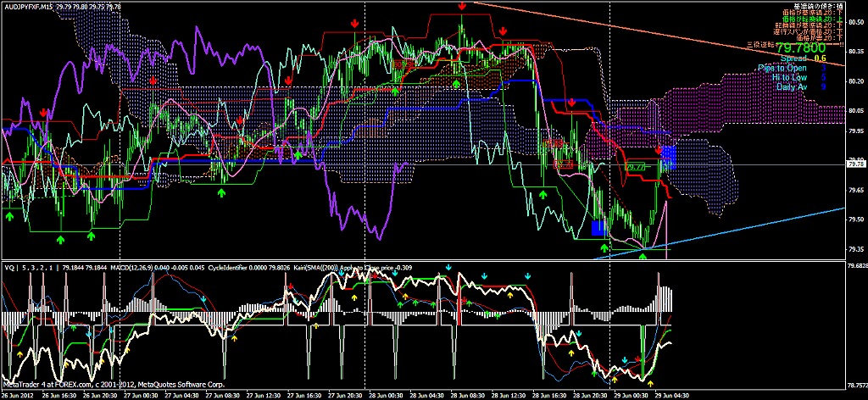Click the rightmost green up arrow at chart bottom
Screen dimensions: 868x400
(643, 247)
